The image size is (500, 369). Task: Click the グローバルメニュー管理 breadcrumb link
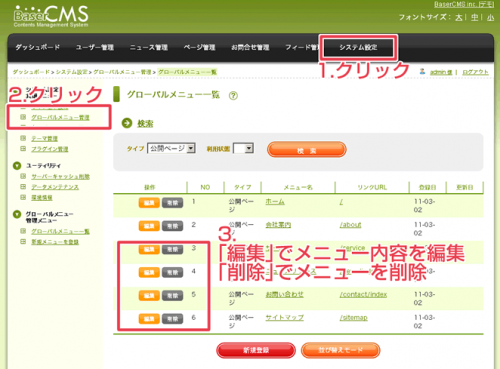(x=122, y=72)
